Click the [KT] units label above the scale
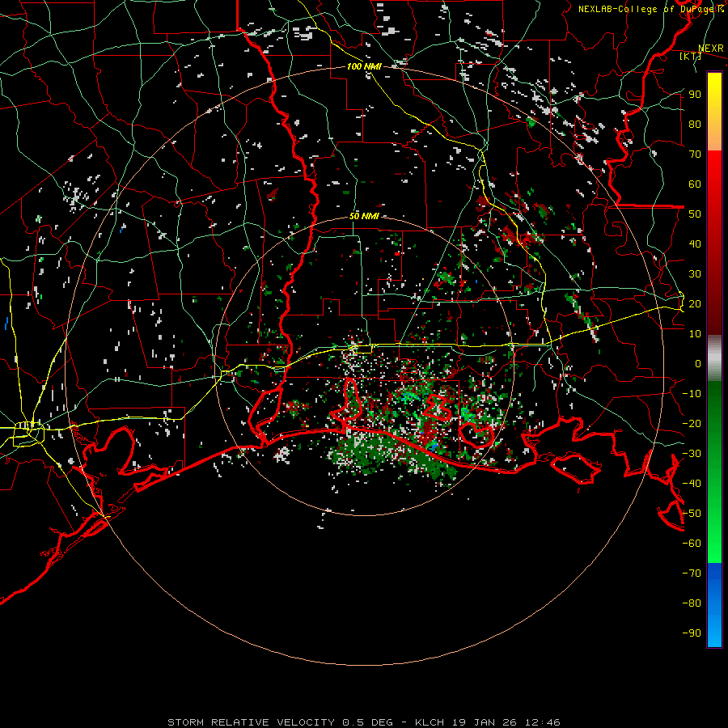This screenshot has width=728, height=728. 691,56
